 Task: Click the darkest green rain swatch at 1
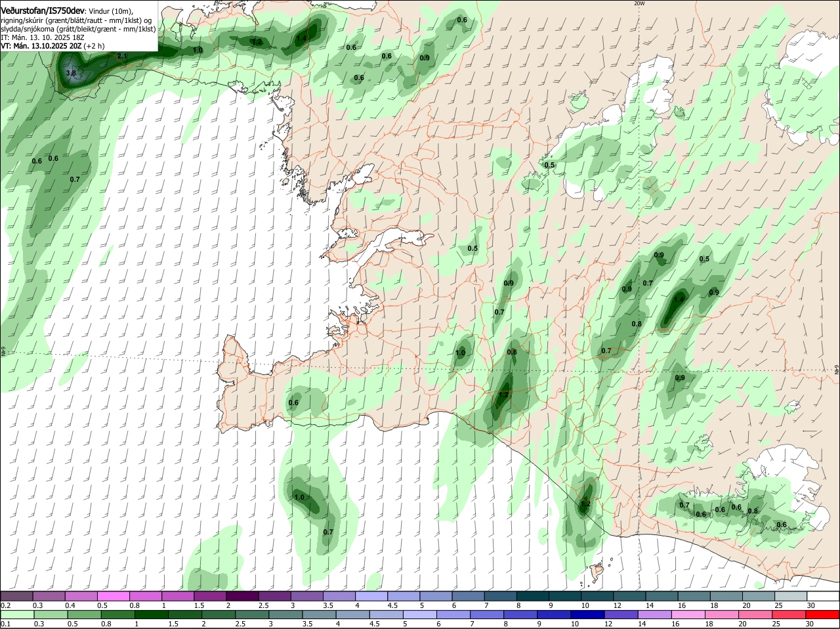[152, 615]
